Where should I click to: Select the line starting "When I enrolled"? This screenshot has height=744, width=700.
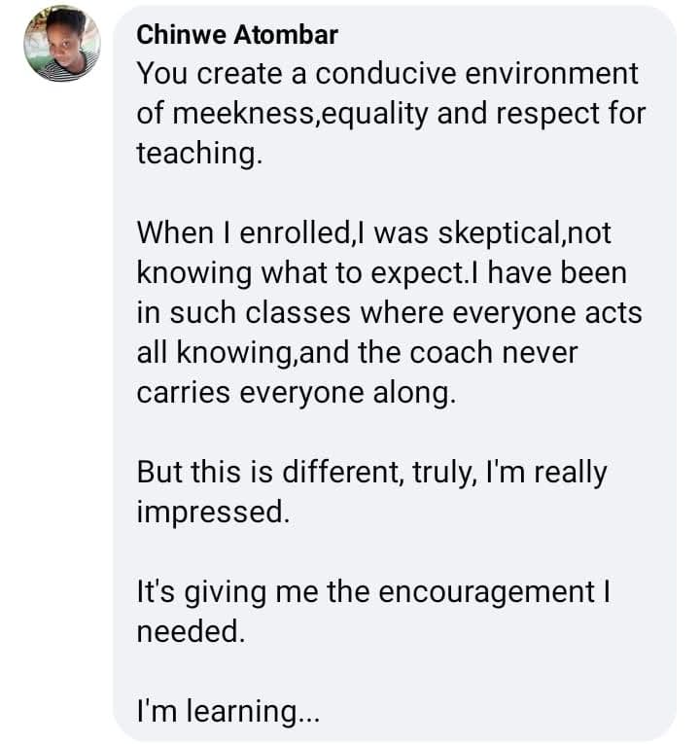pos(373,233)
